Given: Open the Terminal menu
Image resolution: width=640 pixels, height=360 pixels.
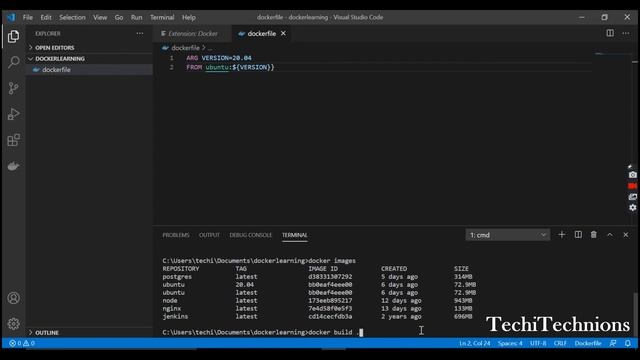Looking at the screenshot, I should pyautogui.click(x=162, y=17).
